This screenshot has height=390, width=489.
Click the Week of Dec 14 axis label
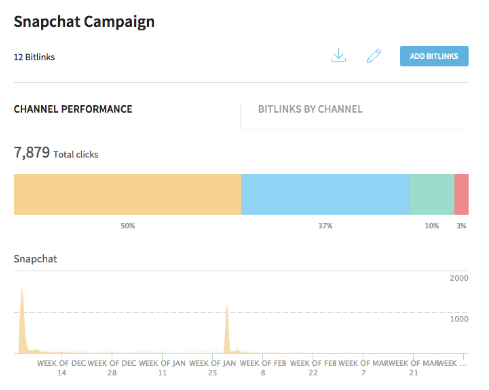click(62, 368)
